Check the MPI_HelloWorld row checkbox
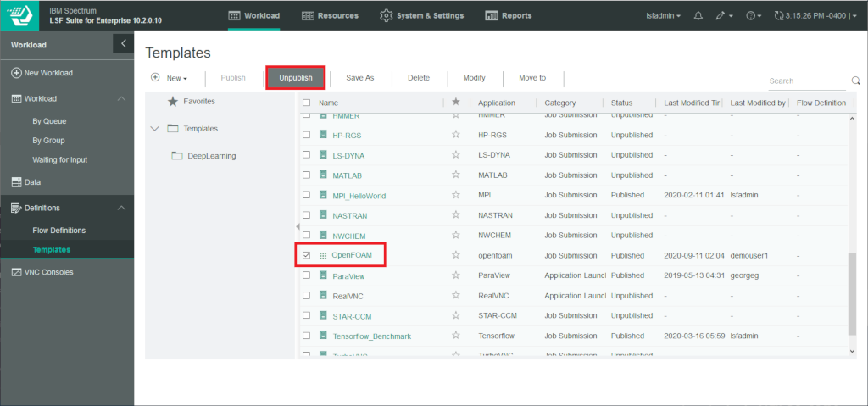 [306, 195]
